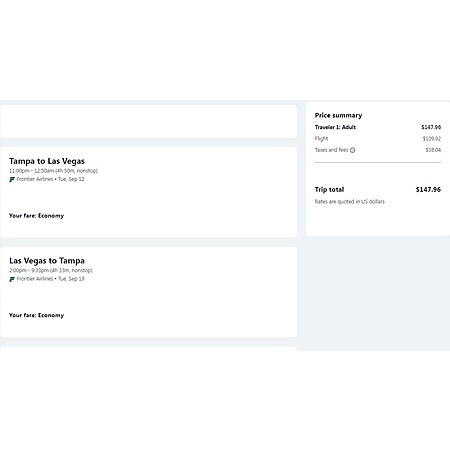The height and width of the screenshot is (450, 450).
Task: Click the Taxes and fees label
Action: (x=331, y=150)
